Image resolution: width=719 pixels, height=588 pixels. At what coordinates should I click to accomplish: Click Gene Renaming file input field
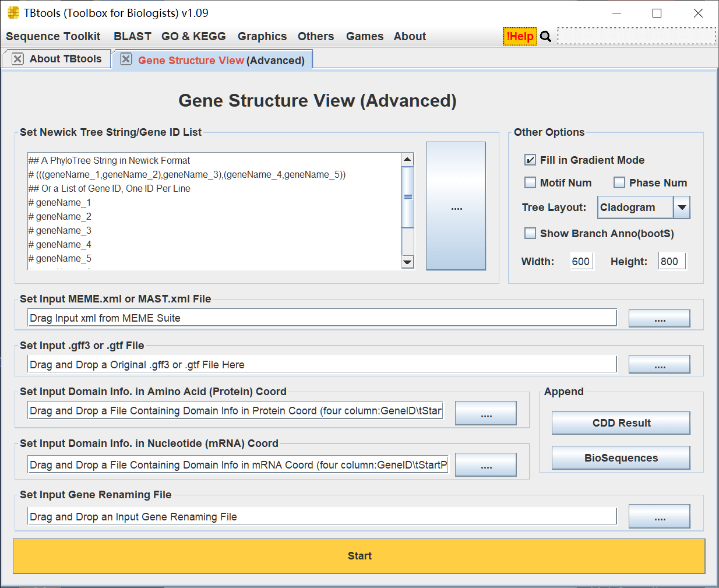[322, 516]
